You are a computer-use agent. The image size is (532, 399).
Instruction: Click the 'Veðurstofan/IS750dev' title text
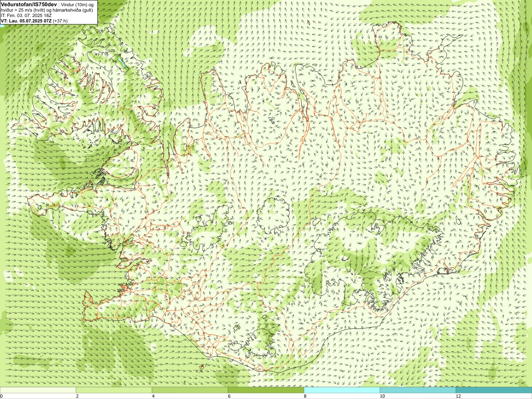click(x=29, y=4)
